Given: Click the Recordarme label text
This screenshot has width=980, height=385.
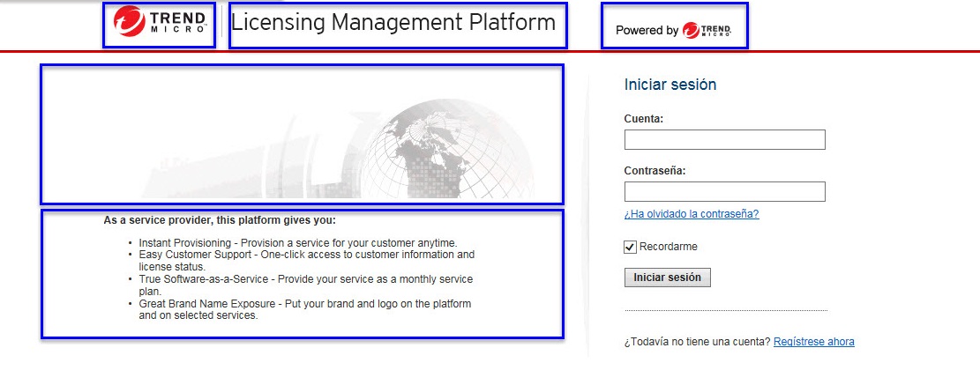Looking at the screenshot, I should [668, 247].
